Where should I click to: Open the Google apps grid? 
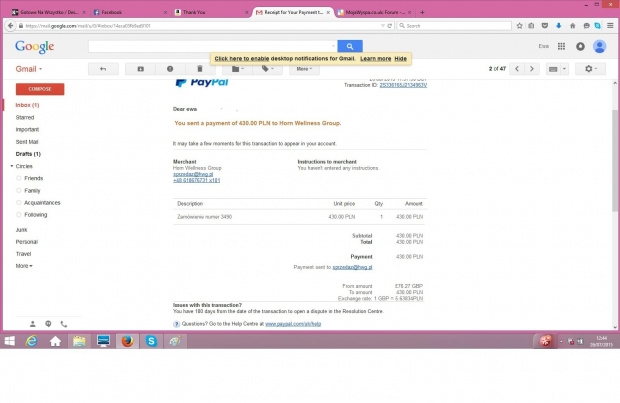pyautogui.click(x=561, y=46)
